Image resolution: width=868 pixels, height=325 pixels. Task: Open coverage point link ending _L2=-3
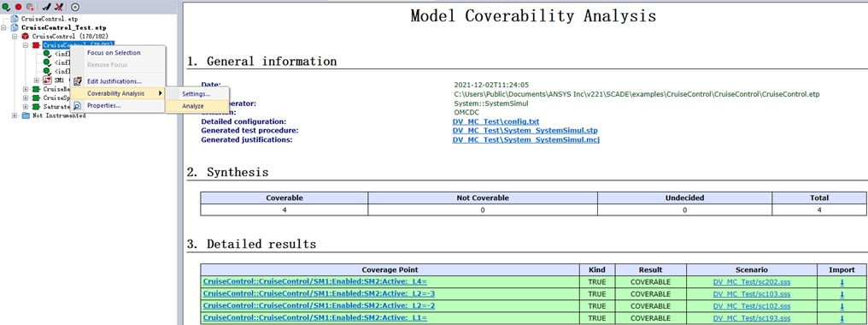[319, 294]
